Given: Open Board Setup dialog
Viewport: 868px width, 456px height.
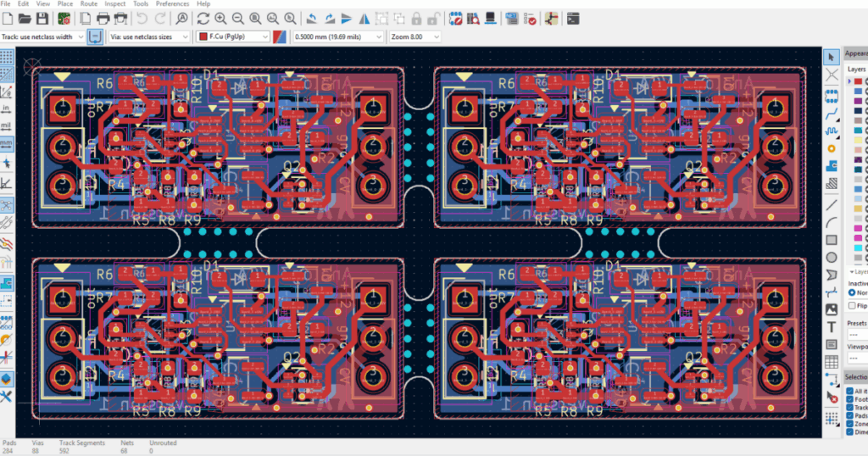Looking at the screenshot, I should click(x=64, y=19).
